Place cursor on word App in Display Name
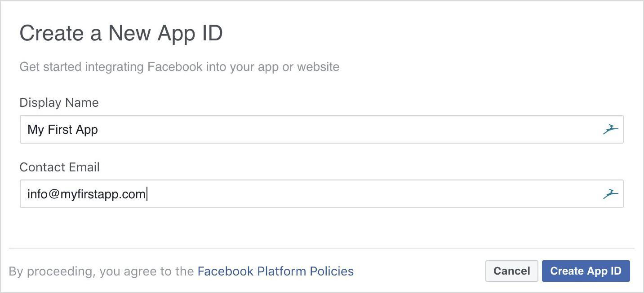 [x=87, y=130]
